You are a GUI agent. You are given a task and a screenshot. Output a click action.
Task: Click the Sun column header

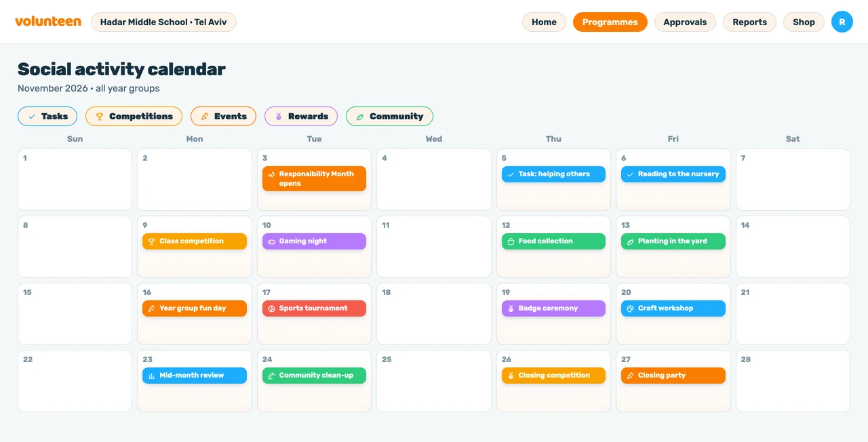click(75, 139)
